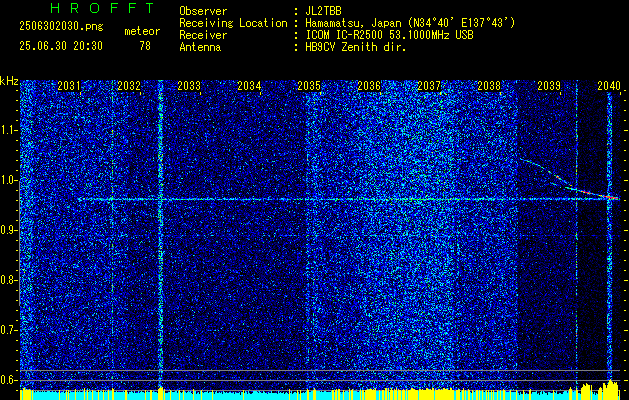
Task: Click the Observer label
Action: point(203,11)
